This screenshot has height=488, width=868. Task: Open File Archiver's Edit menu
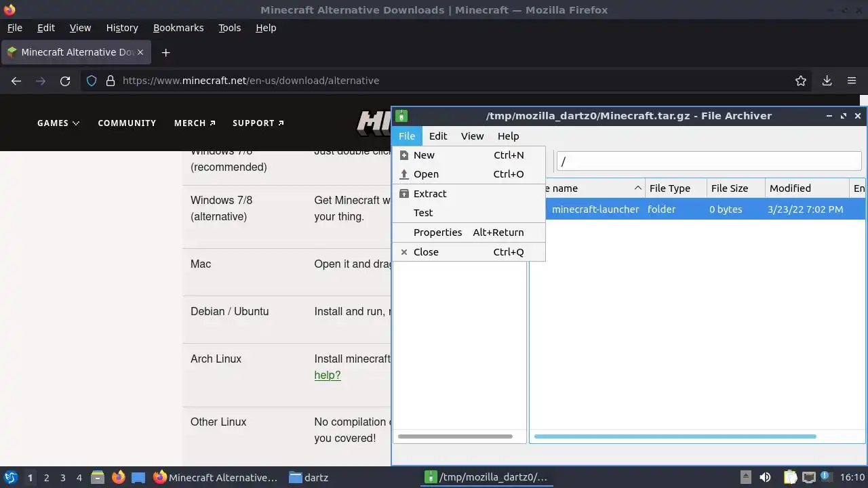point(438,136)
